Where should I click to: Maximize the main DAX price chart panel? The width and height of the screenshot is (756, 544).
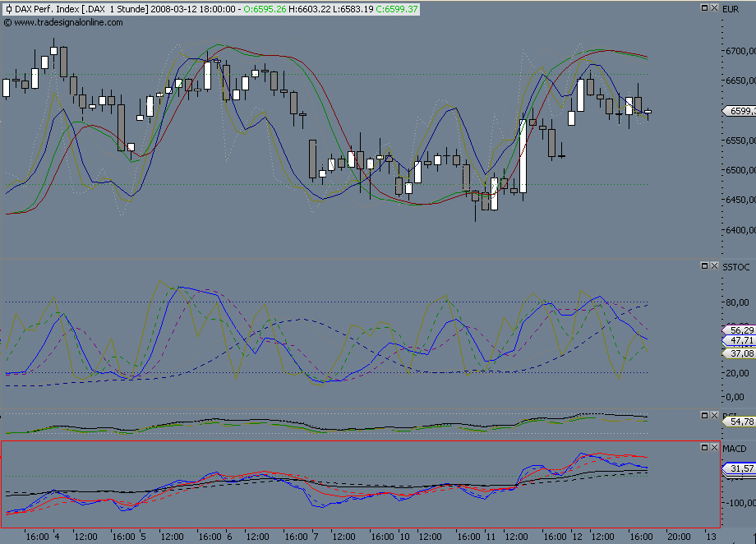tap(704, 7)
